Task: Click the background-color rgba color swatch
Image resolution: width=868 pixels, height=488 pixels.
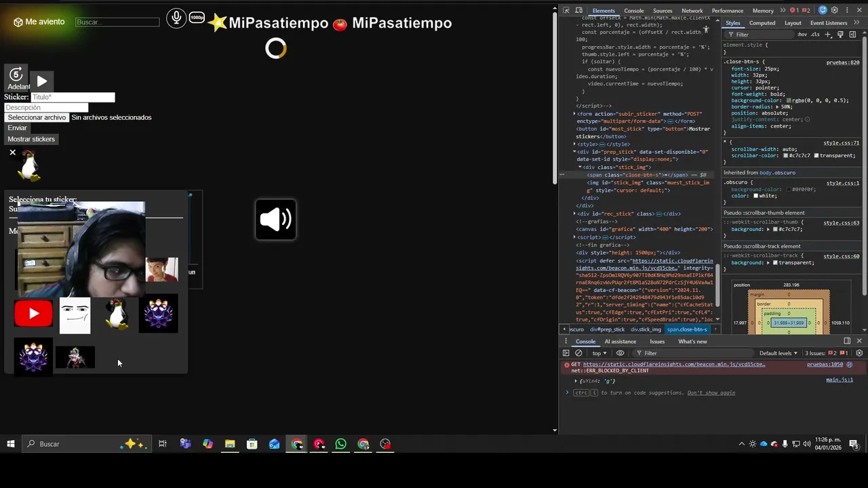Action: pyautogui.click(x=789, y=100)
